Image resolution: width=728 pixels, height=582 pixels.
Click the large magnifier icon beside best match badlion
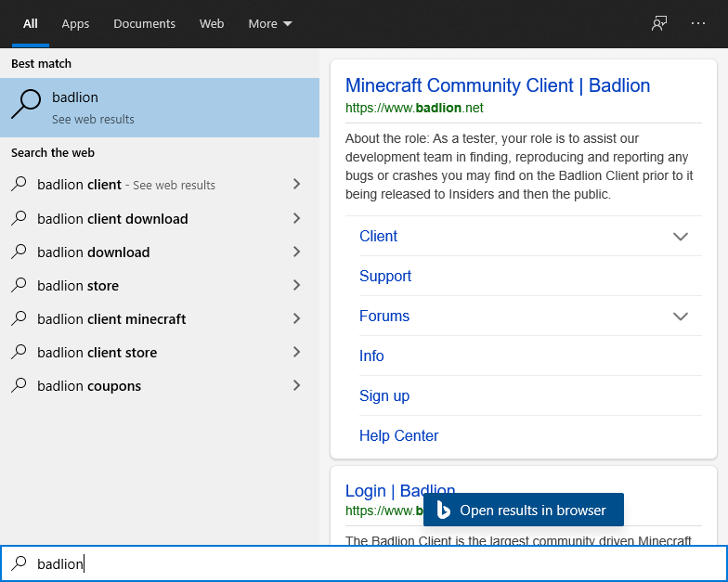[x=26, y=104]
